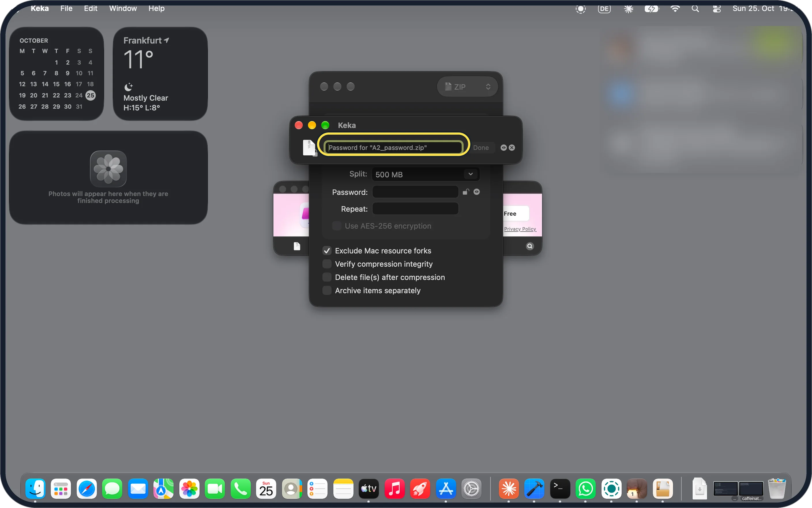Open the App Store from the Dock
The image size is (812, 508).
tap(446, 488)
